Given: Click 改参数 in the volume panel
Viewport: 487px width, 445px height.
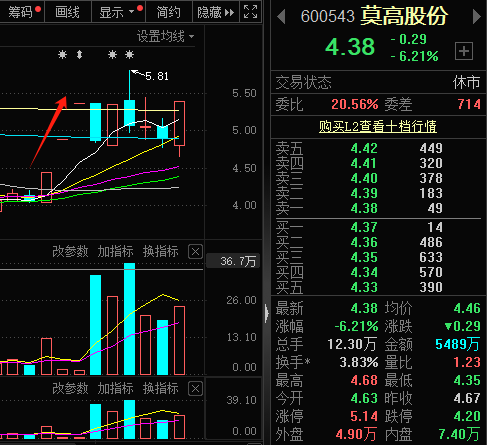Looking at the screenshot, I should click(x=70, y=252).
